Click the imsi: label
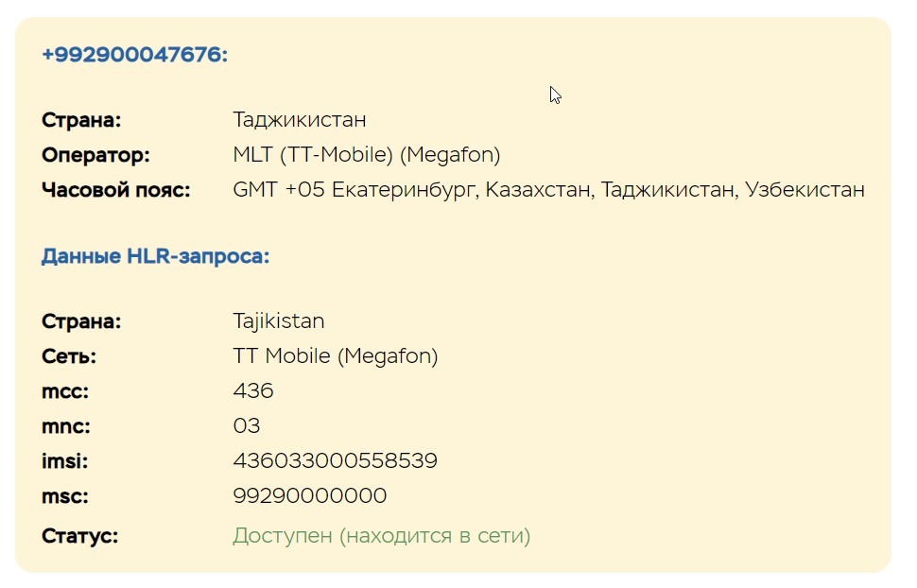The width and height of the screenshot is (917, 588). pyautogui.click(x=65, y=461)
